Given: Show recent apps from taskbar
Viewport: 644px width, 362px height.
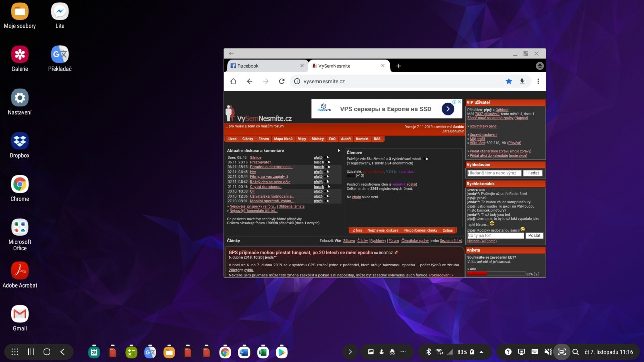Looking at the screenshot, I should click(30, 352).
